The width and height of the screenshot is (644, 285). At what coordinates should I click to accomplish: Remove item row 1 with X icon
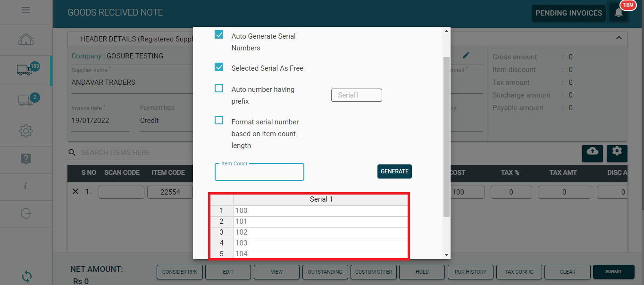(75, 192)
